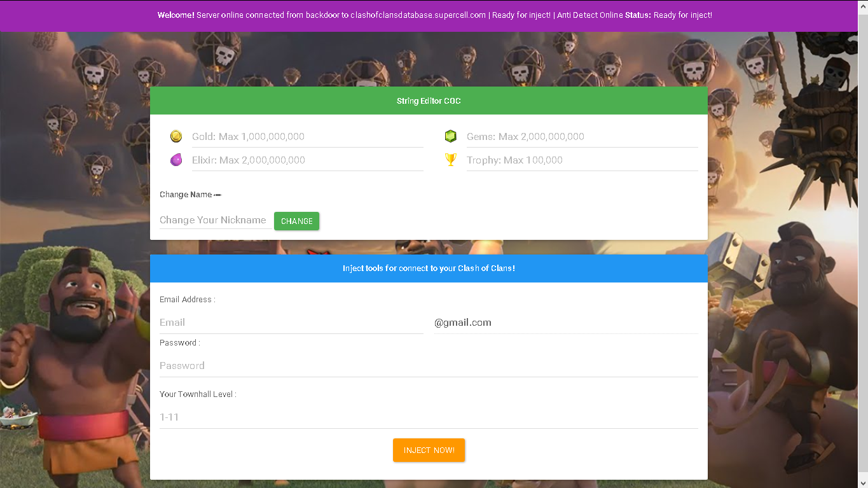The height and width of the screenshot is (488, 868).
Task: Click the green gem icon beside Gems
Action: coord(451,136)
